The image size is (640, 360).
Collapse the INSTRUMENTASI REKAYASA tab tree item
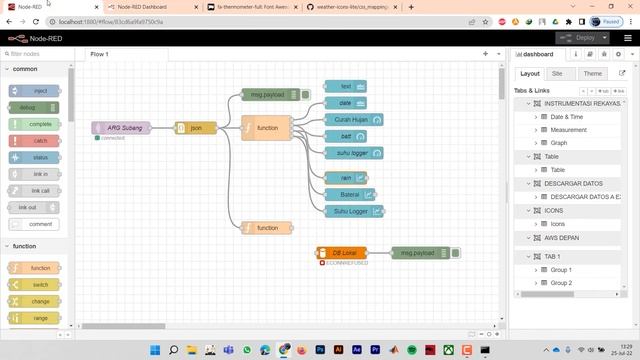pos(529,104)
